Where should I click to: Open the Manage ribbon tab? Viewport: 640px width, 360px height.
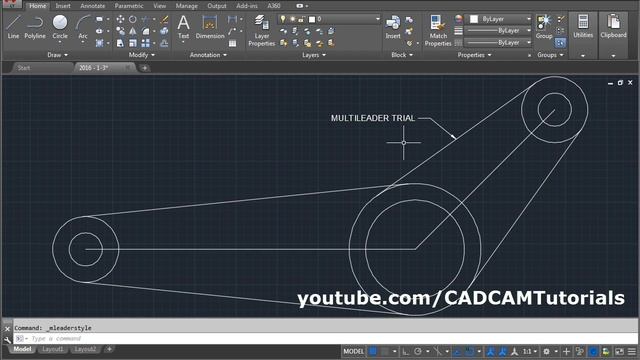(187, 6)
